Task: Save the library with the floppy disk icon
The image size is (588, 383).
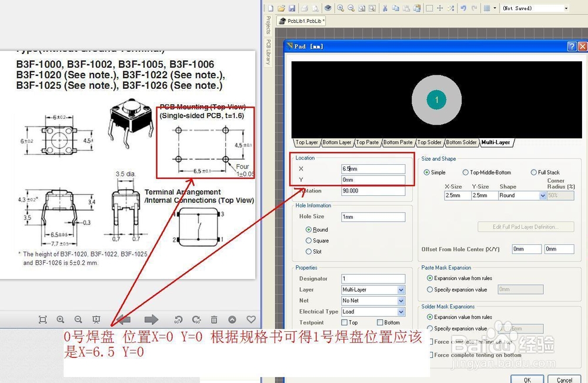Action: pos(292,8)
